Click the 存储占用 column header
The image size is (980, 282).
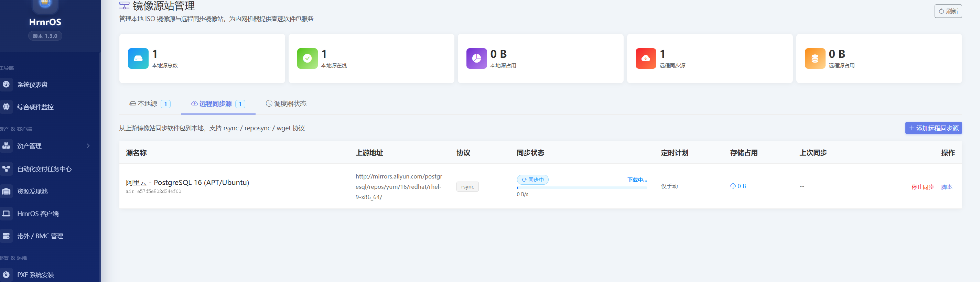744,153
